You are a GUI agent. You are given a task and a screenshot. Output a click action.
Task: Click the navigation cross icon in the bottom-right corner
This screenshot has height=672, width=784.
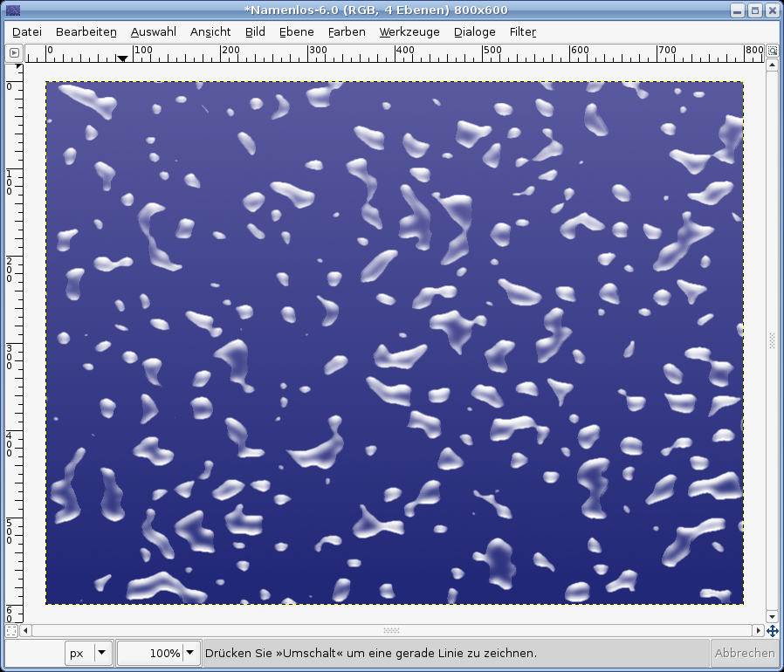tap(772, 630)
